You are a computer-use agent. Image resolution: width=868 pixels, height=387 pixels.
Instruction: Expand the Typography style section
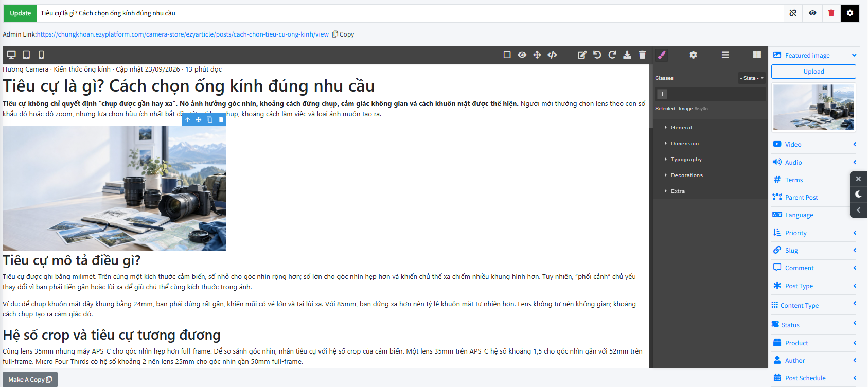point(710,159)
